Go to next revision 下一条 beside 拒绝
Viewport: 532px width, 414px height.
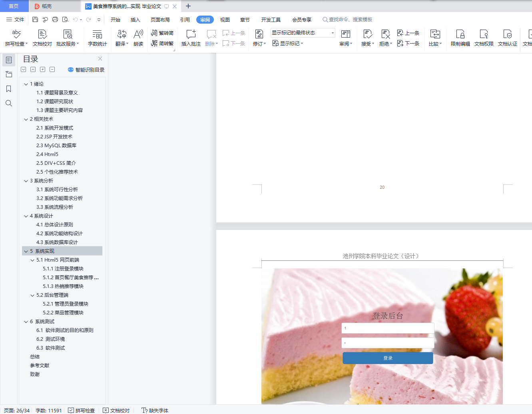click(408, 43)
